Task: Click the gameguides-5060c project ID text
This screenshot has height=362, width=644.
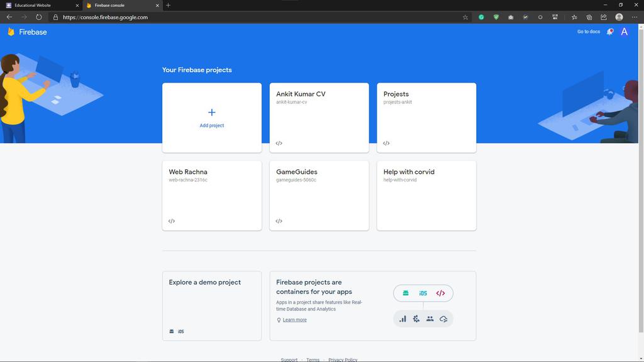Action: [296, 180]
